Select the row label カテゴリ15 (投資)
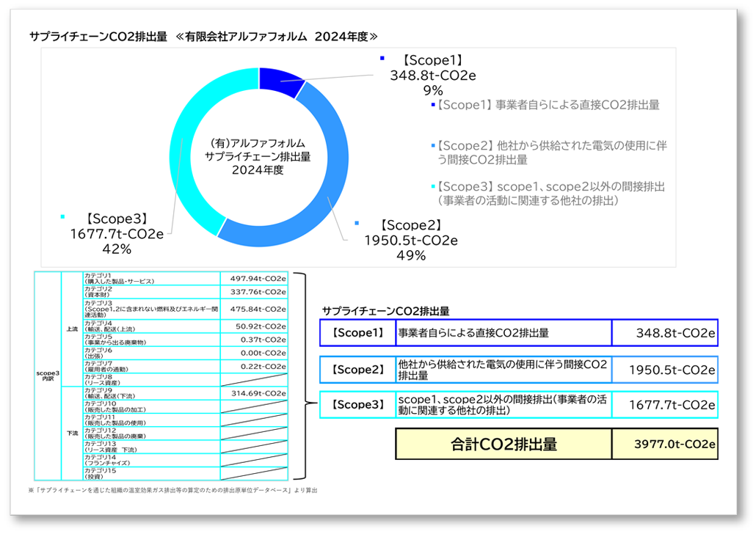 coord(151,473)
